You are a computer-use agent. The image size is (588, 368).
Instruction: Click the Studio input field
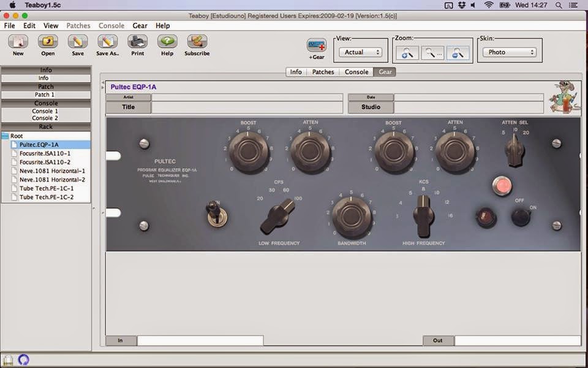pos(469,107)
